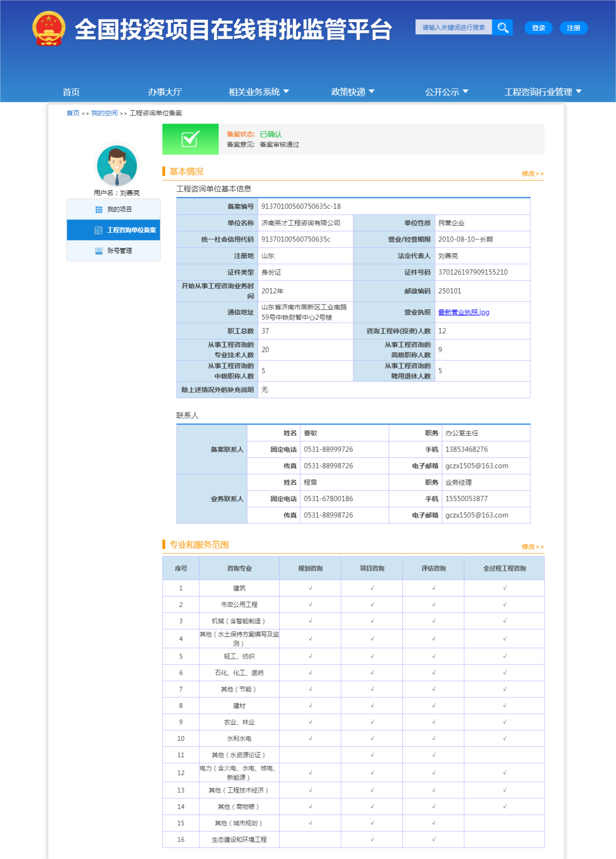The width and height of the screenshot is (616, 859).
Task: Click the 登录 login button
Action: [539, 28]
